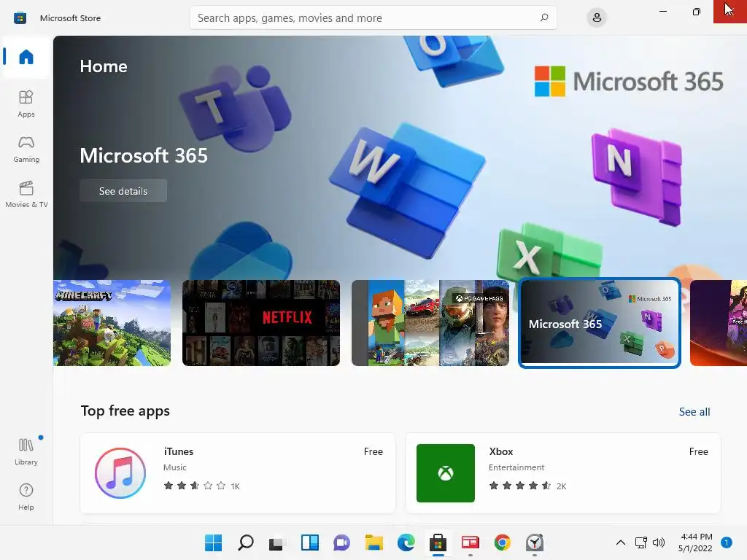The image size is (747, 560).
Task: Open Help in the sidebar
Action: [x=26, y=497]
